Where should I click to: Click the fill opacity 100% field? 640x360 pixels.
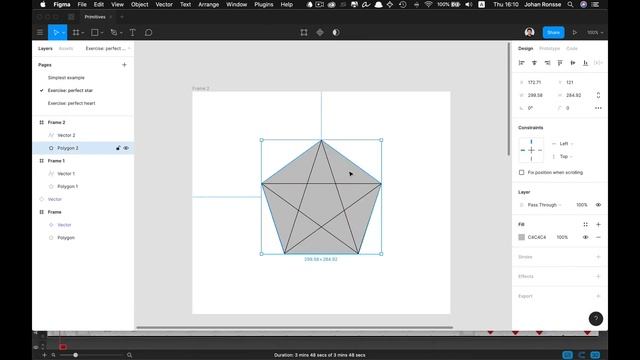coord(562,237)
